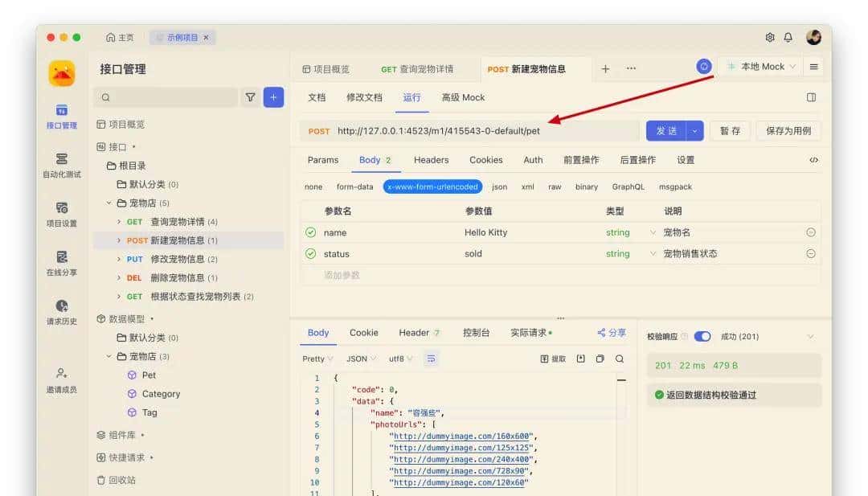The image size is (868, 496).
Task: Open the Pretty formatting dropdown
Action: (x=316, y=359)
